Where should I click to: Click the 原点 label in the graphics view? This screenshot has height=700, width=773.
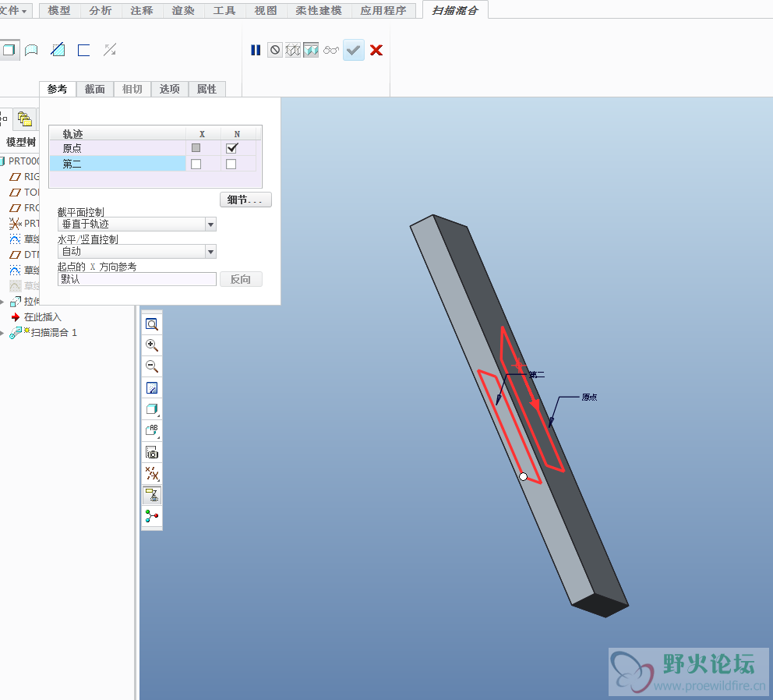click(589, 397)
